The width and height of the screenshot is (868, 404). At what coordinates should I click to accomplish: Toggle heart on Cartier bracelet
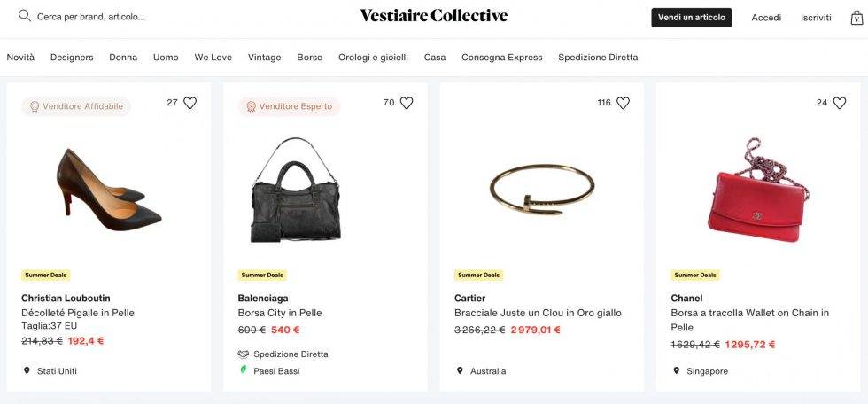coord(623,103)
